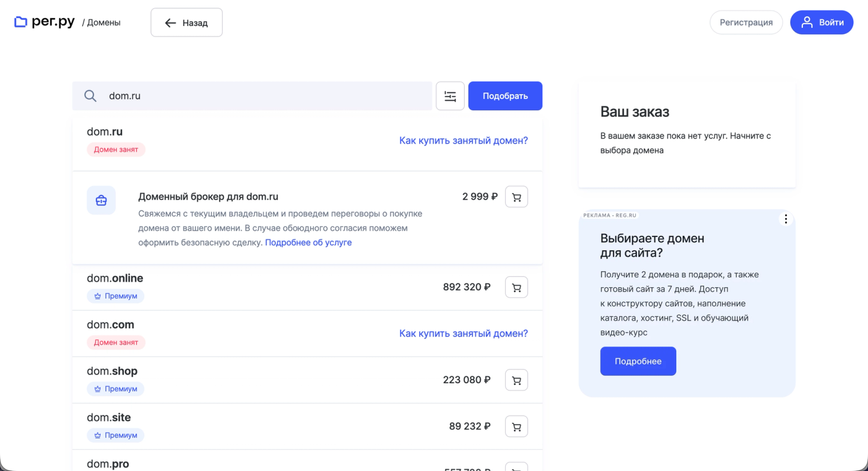Image resolution: width=868 pixels, height=471 pixels.
Task: Open ad options three-dot menu
Action: pyautogui.click(x=786, y=219)
